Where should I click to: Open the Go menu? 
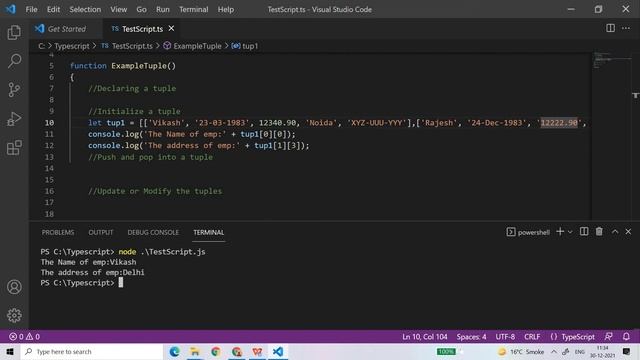(141, 9)
